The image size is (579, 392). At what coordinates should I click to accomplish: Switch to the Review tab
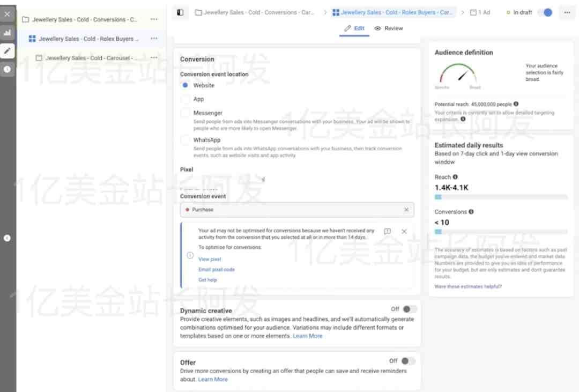[x=389, y=28]
